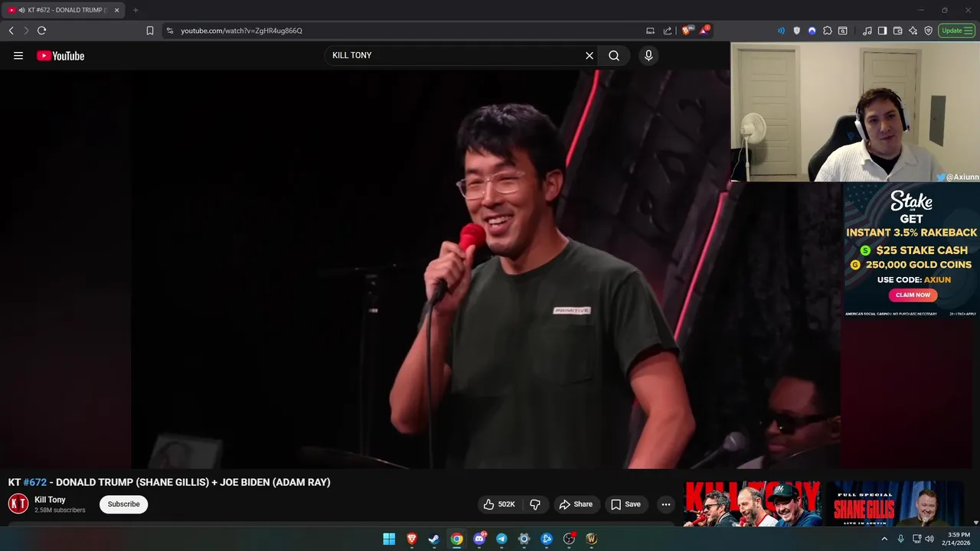Image resolution: width=980 pixels, height=551 pixels.
Task: Reload the page with refresh icon
Action: pos(41,31)
